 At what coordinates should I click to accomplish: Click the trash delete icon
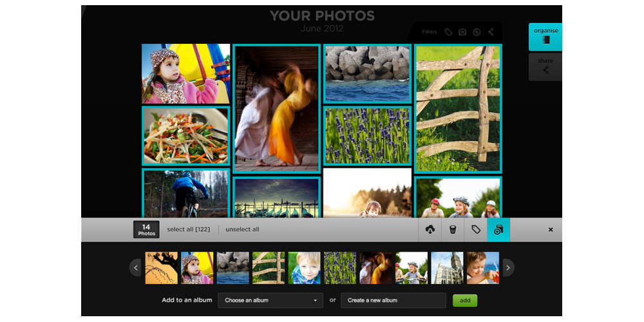(x=453, y=230)
